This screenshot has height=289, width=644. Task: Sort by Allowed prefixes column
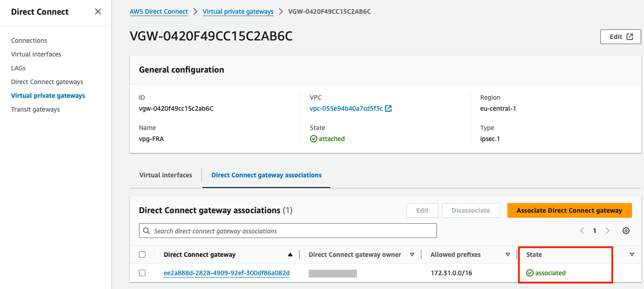508,255
